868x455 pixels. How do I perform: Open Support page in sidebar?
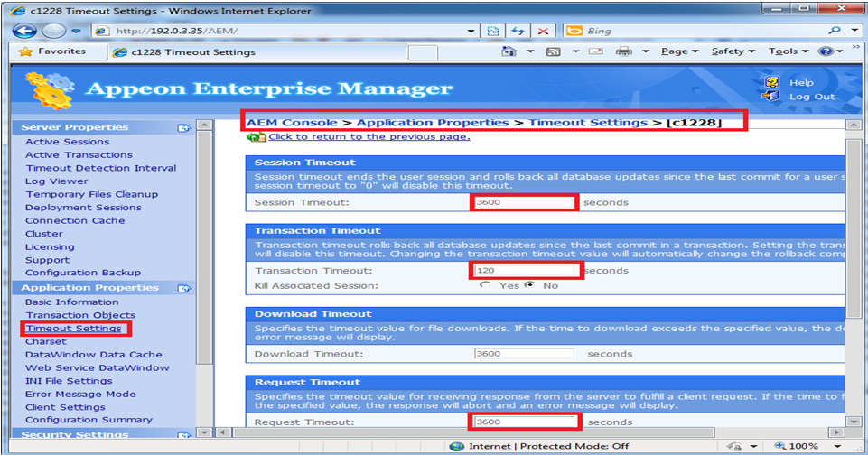[x=47, y=260]
